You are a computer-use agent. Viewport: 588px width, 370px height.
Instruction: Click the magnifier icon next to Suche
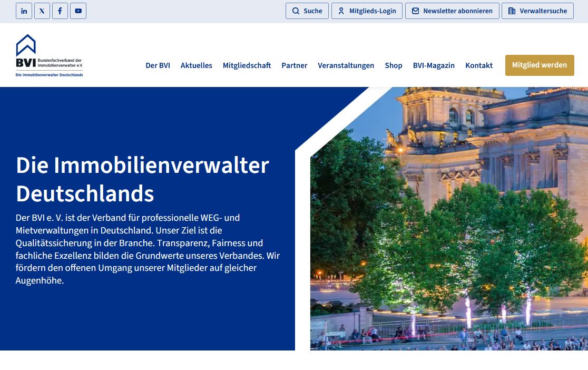point(296,11)
